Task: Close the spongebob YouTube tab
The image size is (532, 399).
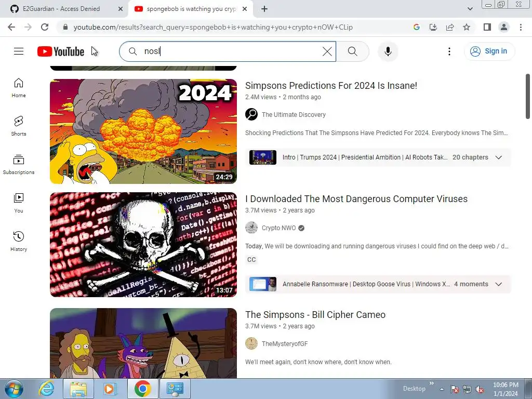Action: pyautogui.click(x=245, y=9)
